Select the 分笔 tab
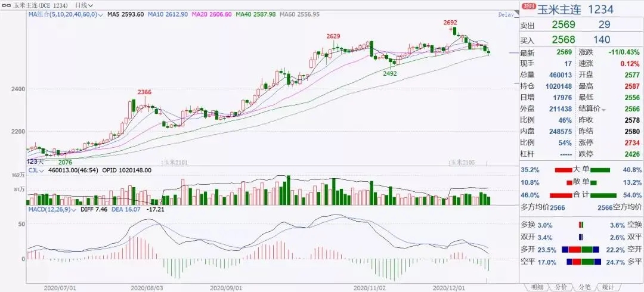This screenshot has width=644, height=292. tap(584, 287)
